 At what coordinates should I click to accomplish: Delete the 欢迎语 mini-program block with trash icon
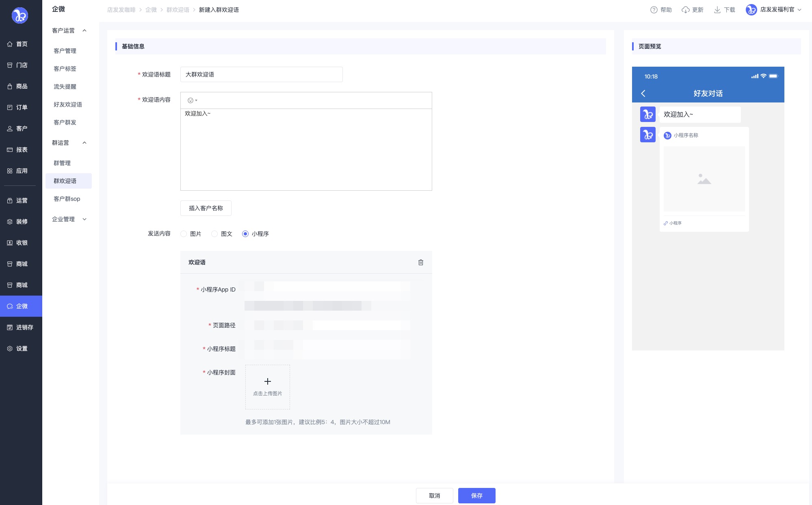tap(420, 262)
